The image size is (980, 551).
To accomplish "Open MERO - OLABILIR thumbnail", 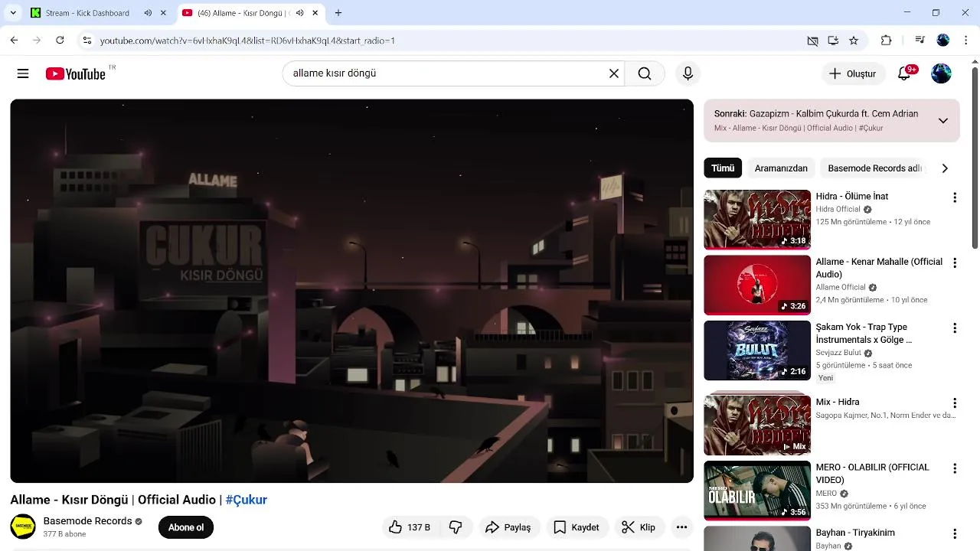I will pos(757,491).
